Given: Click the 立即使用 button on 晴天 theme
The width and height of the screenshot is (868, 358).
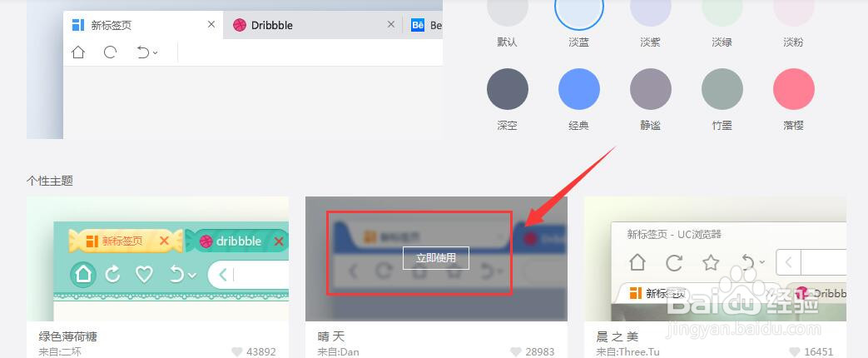Looking at the screenshot, I should tap(435, 258).
